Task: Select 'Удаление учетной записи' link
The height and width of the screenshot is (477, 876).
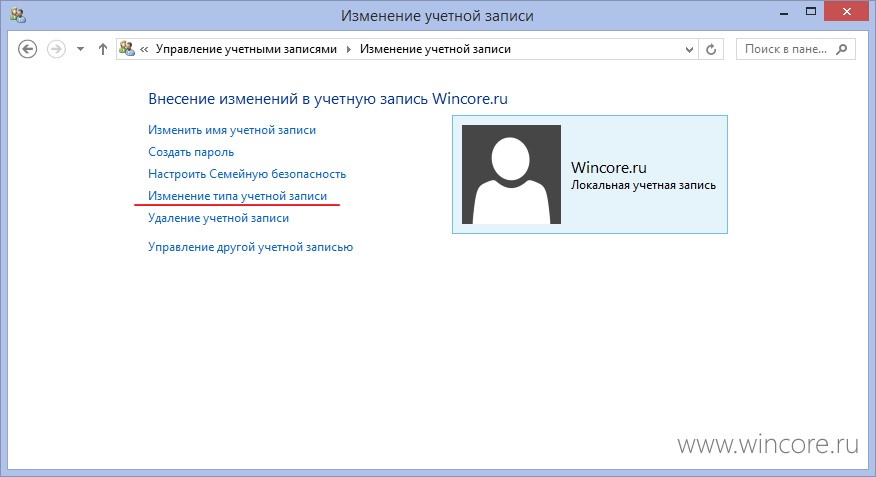Action: pyautogui.click(x=218, y=218)
